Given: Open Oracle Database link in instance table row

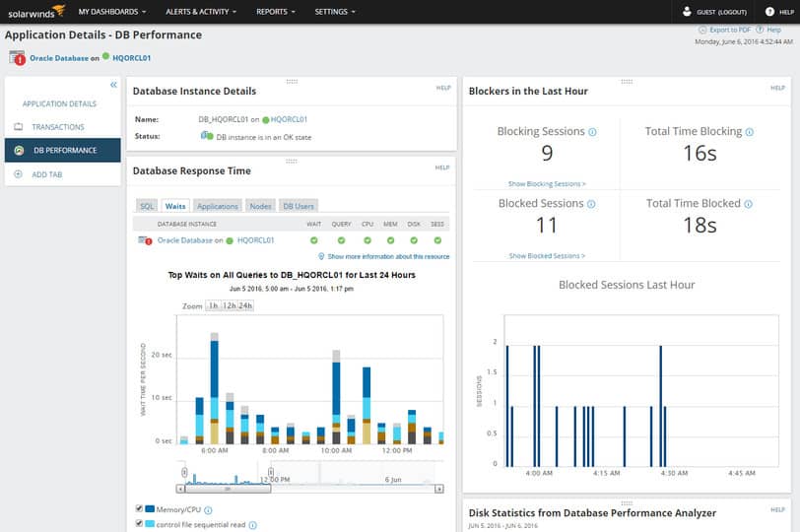Looking at the screenshot, I should click(184, 240).
